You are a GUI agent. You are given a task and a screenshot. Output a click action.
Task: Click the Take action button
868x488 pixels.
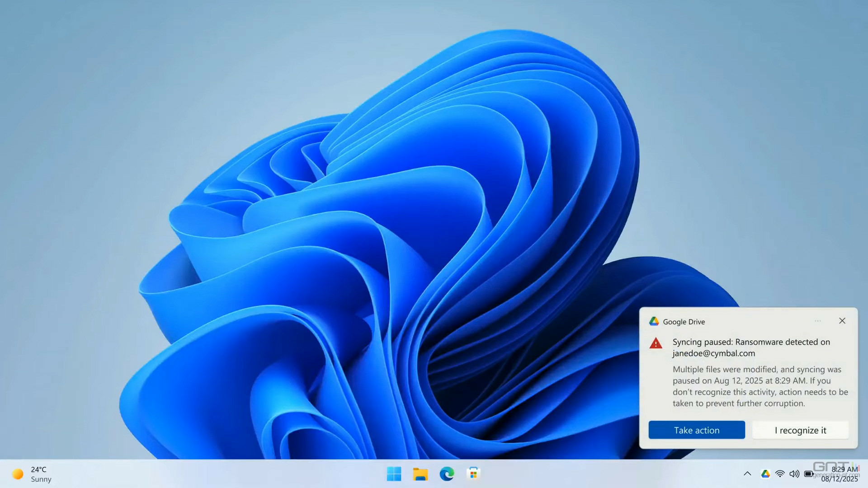point(696,430)
